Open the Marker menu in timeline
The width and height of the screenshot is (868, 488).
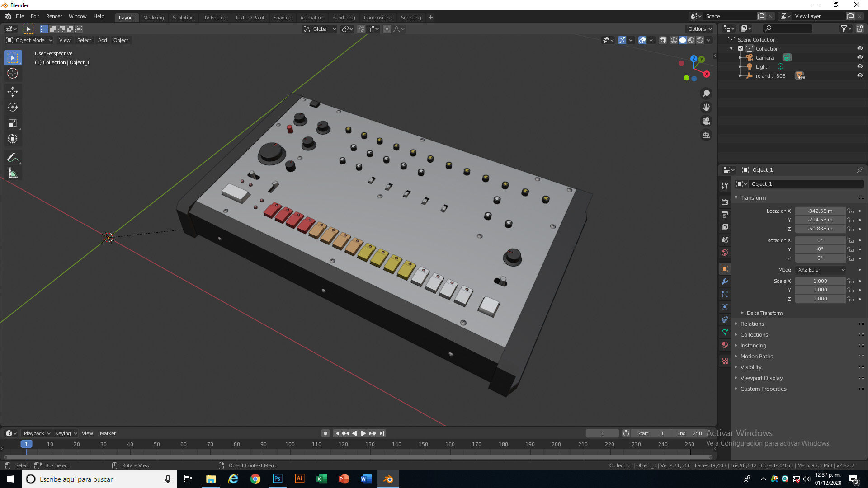point(108,433)
